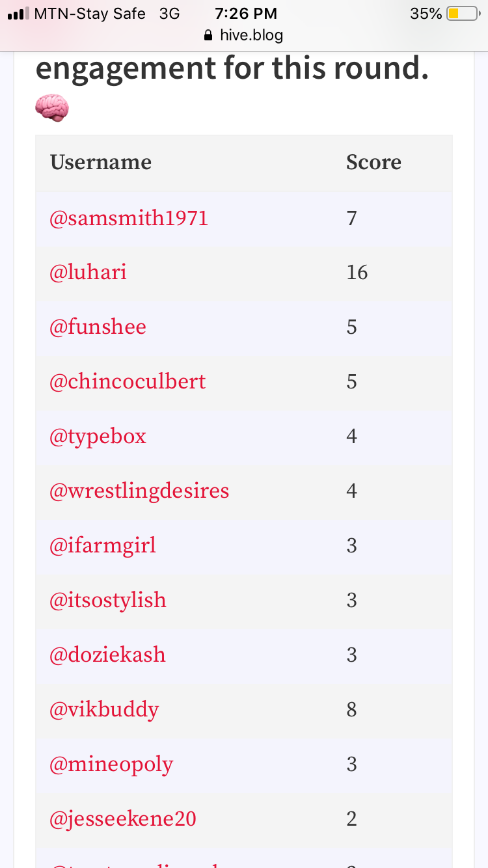The image size is (488, 868).
Task: Visit the @ifarmgirl profile link
Action: pos(103,545)
